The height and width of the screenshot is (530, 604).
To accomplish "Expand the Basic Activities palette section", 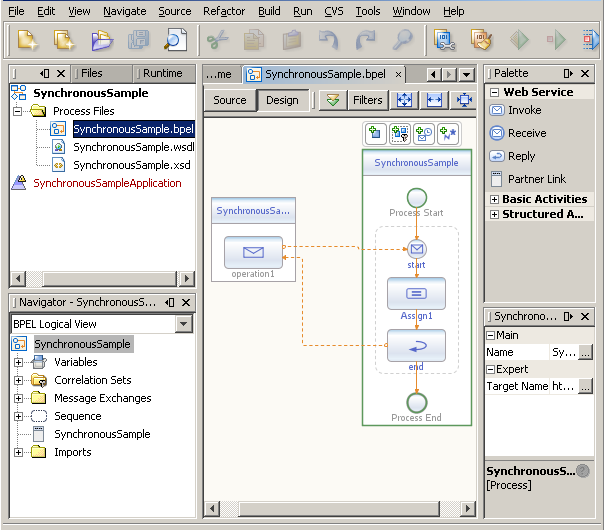I will (x=493, y=199).
